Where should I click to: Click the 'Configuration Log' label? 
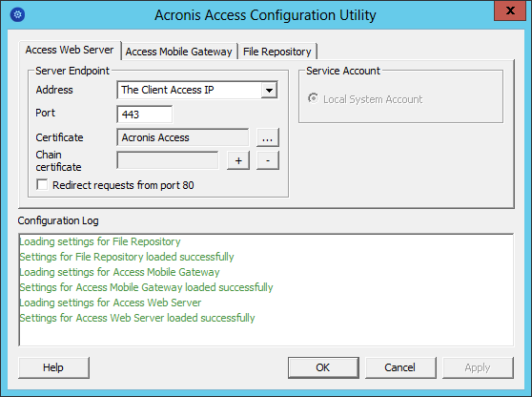(58, 220)
